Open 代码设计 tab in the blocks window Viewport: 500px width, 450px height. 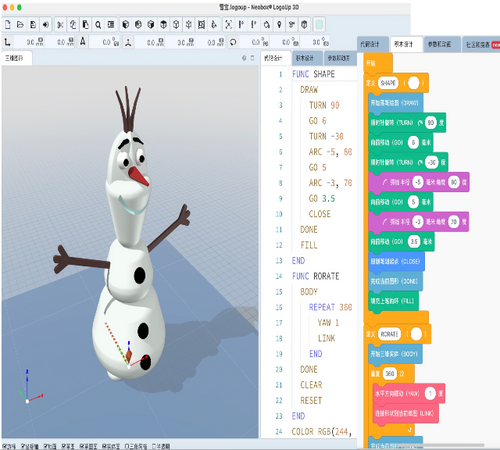tap(372, 44)
